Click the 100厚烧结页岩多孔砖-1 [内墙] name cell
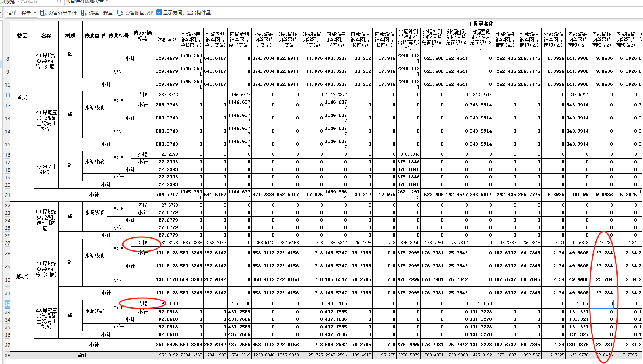This screenshot has height=364, width=643. [46, 220]
